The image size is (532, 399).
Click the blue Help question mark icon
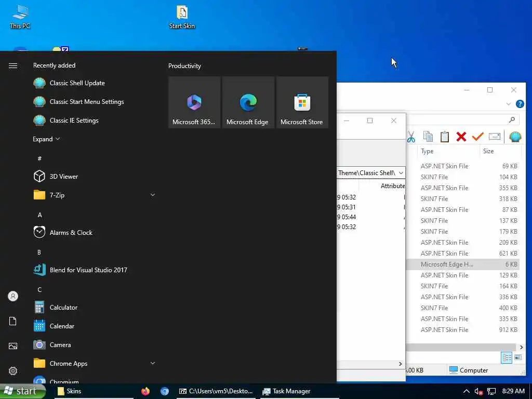(520, 104)
